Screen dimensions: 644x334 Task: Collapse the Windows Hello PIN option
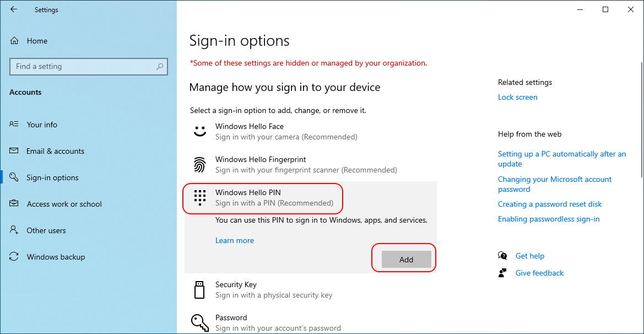pos(274,197)
